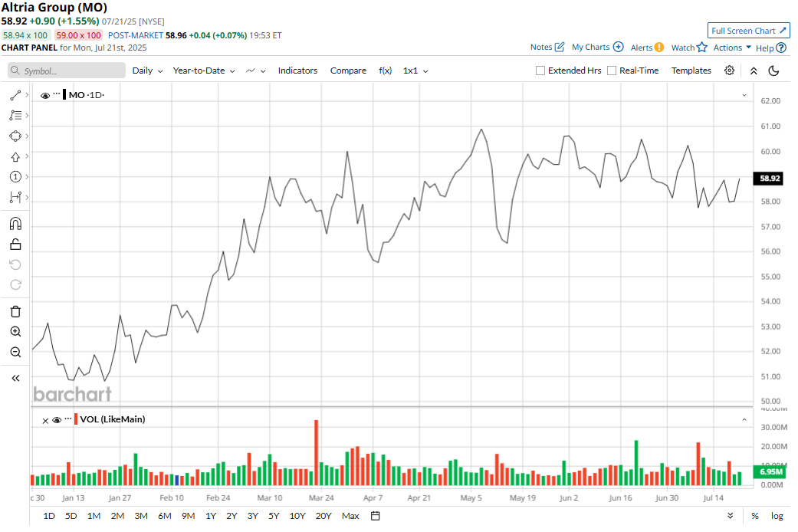798x532 pixels.
Task: Collapse the header with double-up arrow
Action: pos(754,71)
